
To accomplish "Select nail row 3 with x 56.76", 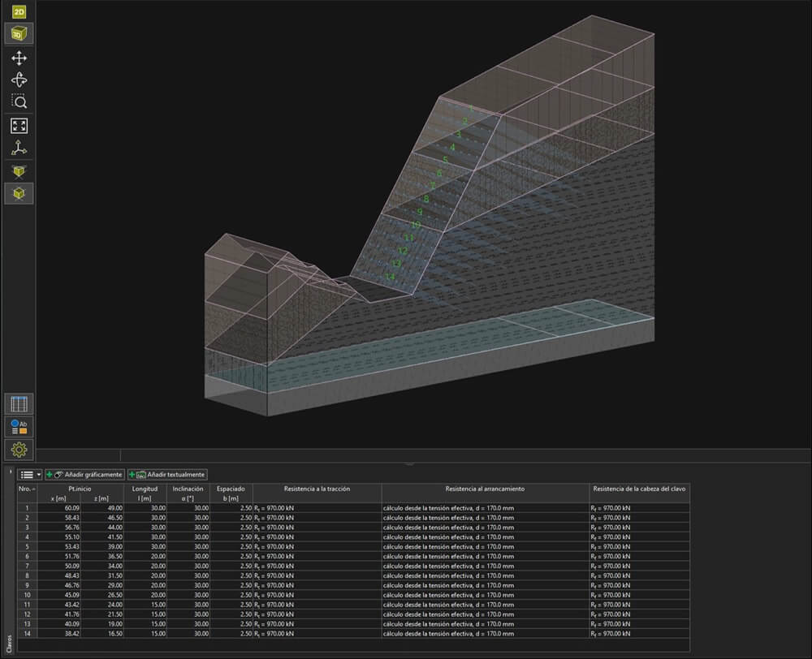I will 353,528.
